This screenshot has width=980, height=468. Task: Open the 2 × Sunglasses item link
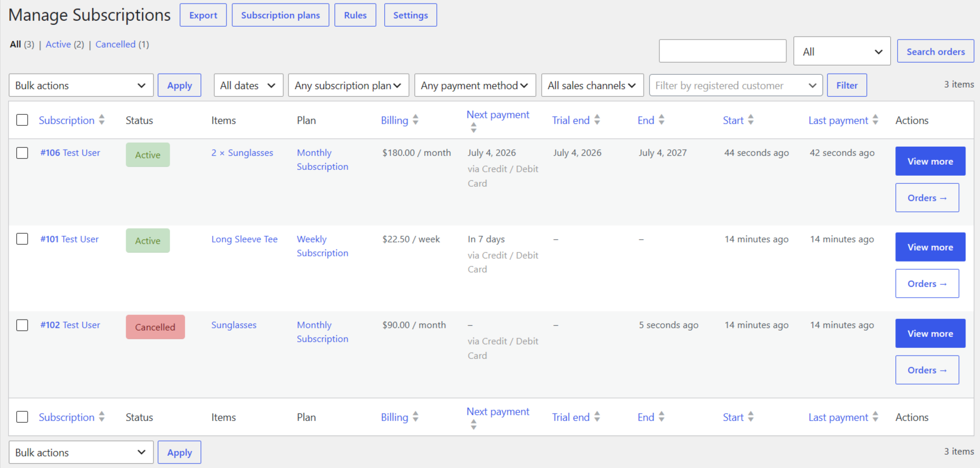pyautogui.click(x=242, y=153)
